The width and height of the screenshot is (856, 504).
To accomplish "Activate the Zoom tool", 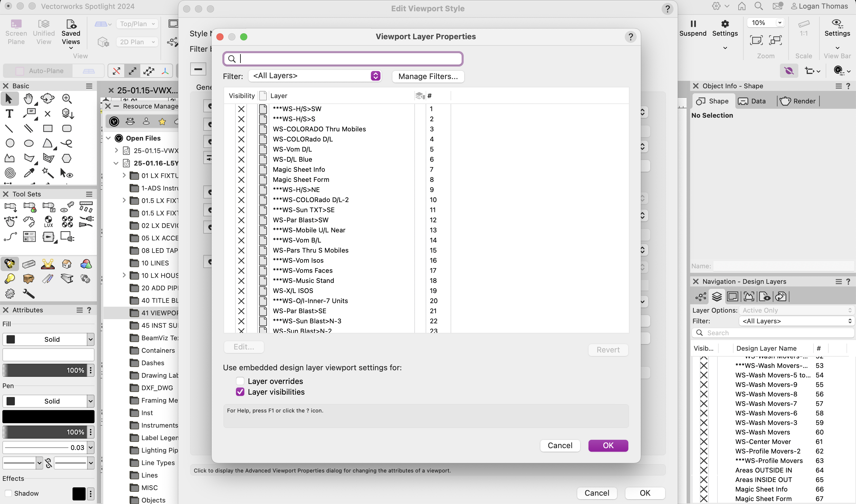I will (67, 98).
